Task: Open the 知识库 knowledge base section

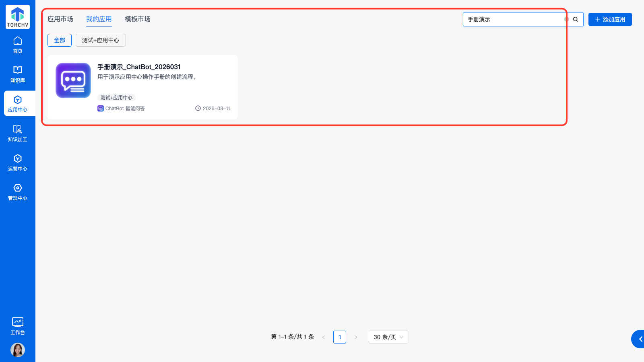Action: [x=18, y=74]
